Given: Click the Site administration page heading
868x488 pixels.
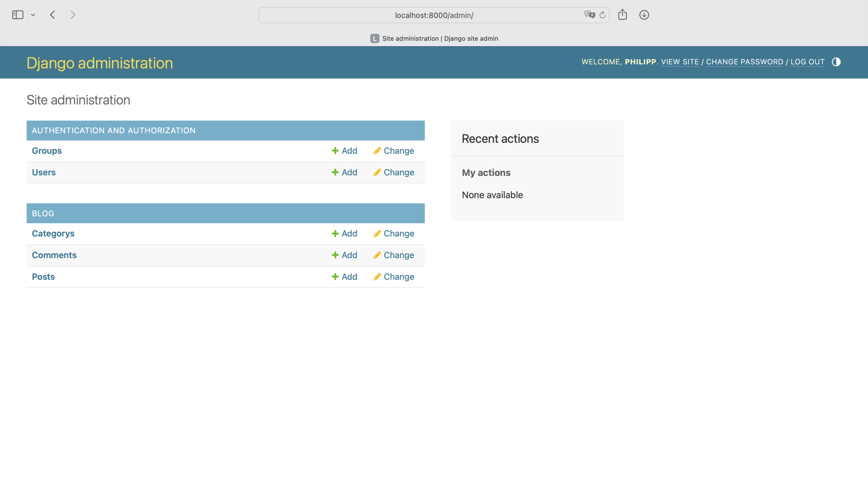Looking at the screenshot, I should click(78, 100).
